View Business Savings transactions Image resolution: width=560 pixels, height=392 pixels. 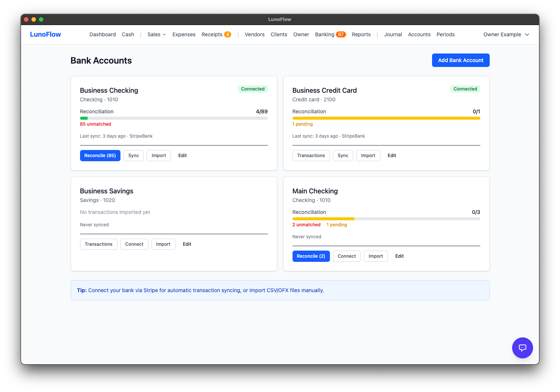point(98,244)
